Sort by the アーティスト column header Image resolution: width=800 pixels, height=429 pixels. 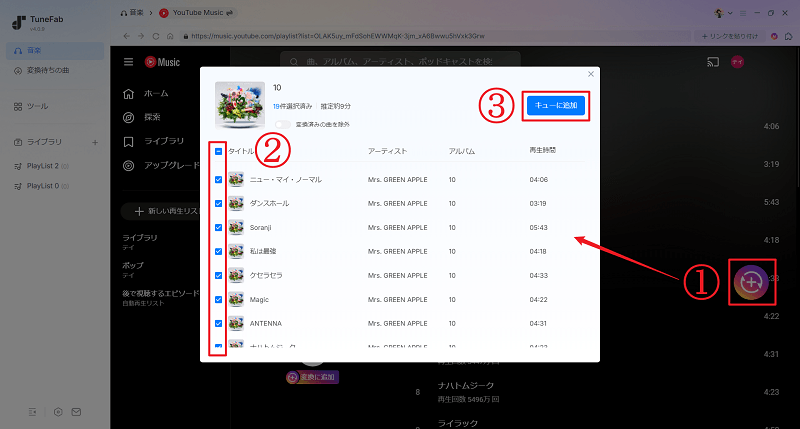click(387, 151)
